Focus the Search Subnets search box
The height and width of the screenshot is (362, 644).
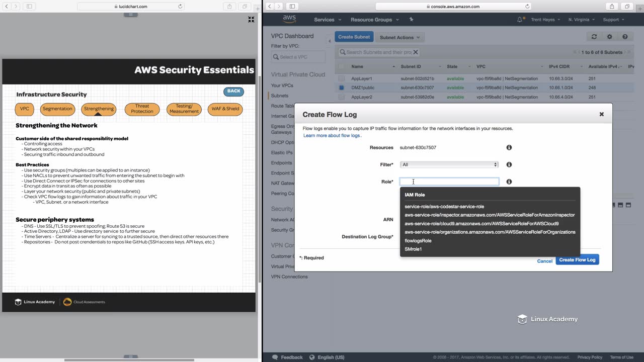(x=379, y=52)
